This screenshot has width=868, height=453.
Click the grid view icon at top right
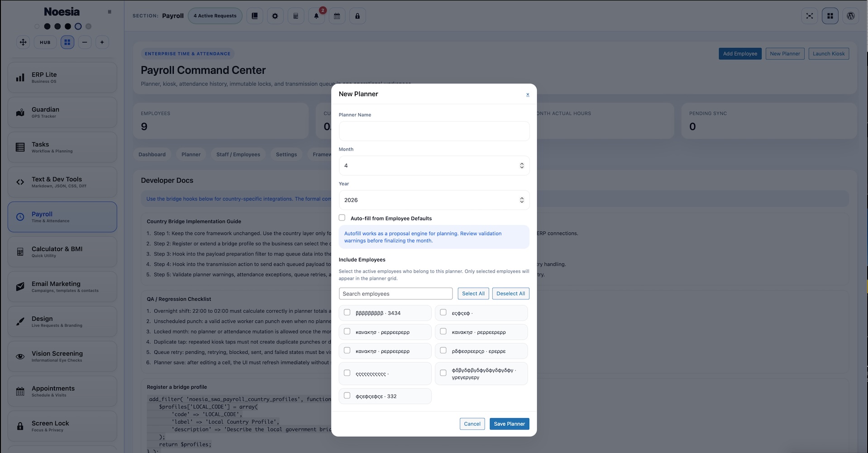click(x=830, y=16)
